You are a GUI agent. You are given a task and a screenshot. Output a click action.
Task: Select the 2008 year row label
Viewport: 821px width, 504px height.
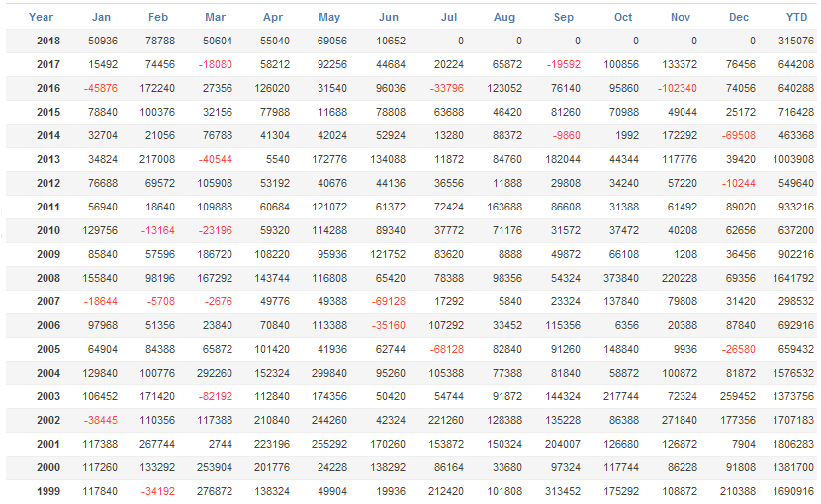pyautogui.click(x=48, y=278)
